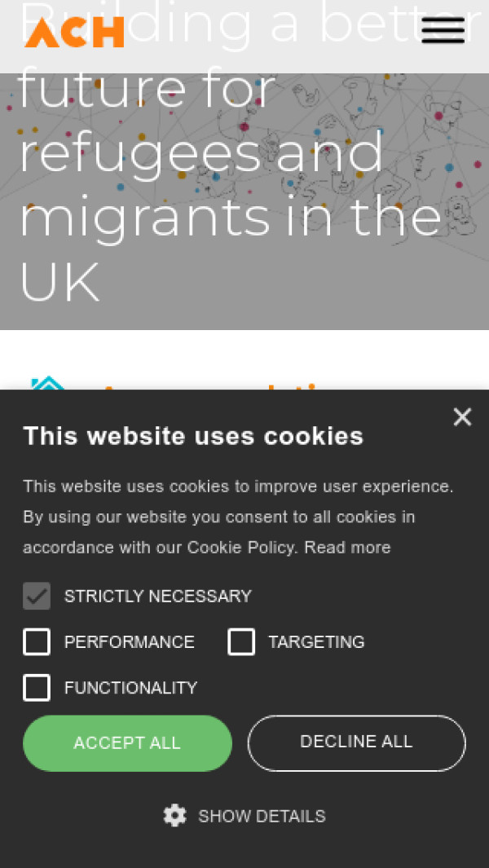The height and width of the screenshot is (868, 489).
Task: Toggle the Strictly Necessary checkbox
Action: click(37, 596)
